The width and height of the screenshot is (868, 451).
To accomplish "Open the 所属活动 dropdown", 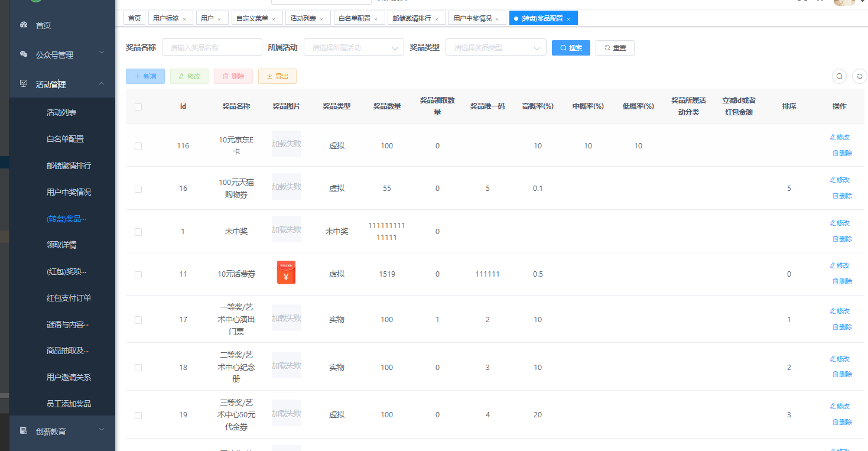I will tap(354, 47).
